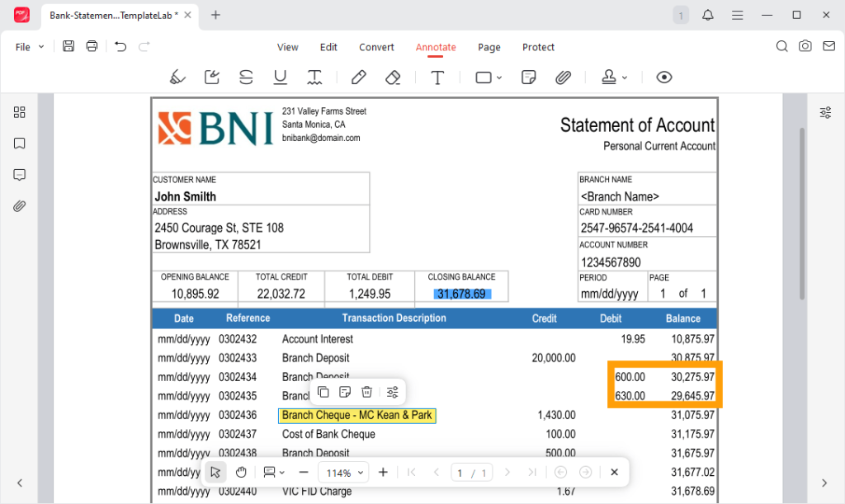Open the hamburger menu in title bar
This screenshot has width=845, height=504.
coord(737,15)
